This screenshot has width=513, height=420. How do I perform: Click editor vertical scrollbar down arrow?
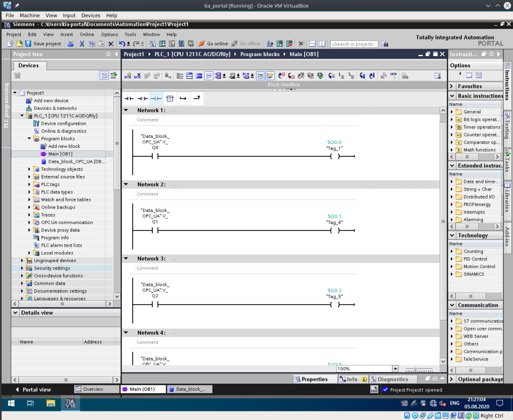(443, 361)
